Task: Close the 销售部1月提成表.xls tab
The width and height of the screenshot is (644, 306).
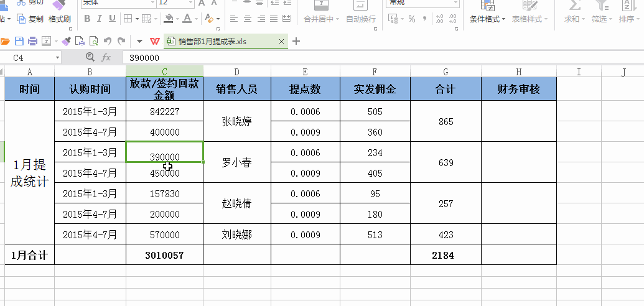Action: tap(281, 42)
